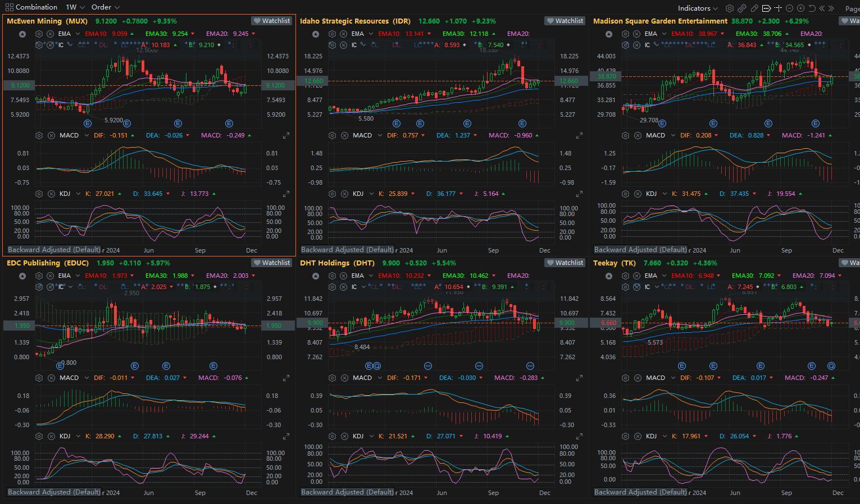Select Madison Square Garden Entertainment chart title

tap(660, 21)
